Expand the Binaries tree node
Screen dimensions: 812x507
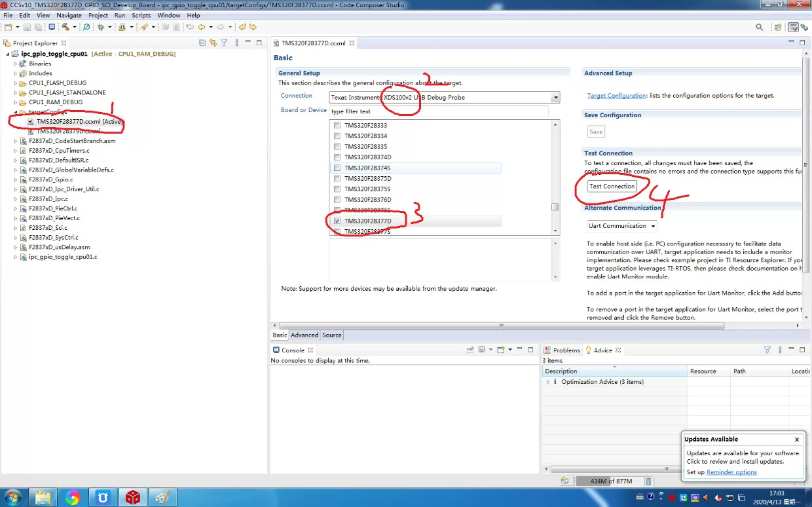[x=16, y=64]
